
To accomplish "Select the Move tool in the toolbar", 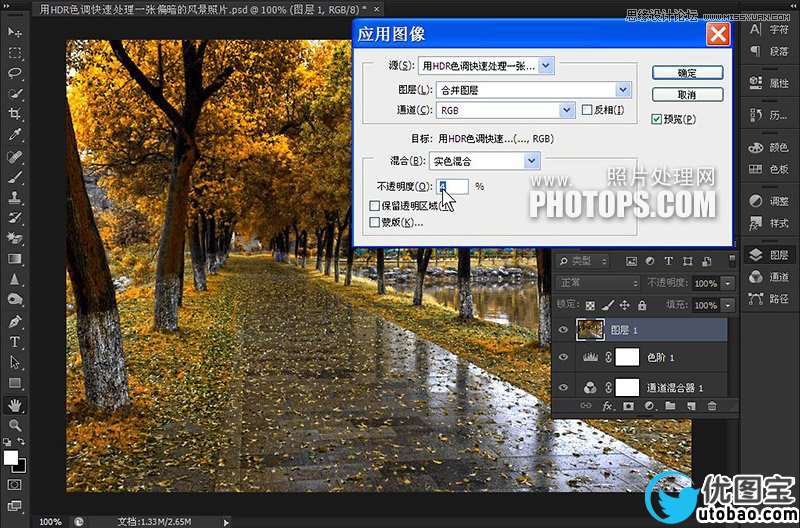I will 15,32.
